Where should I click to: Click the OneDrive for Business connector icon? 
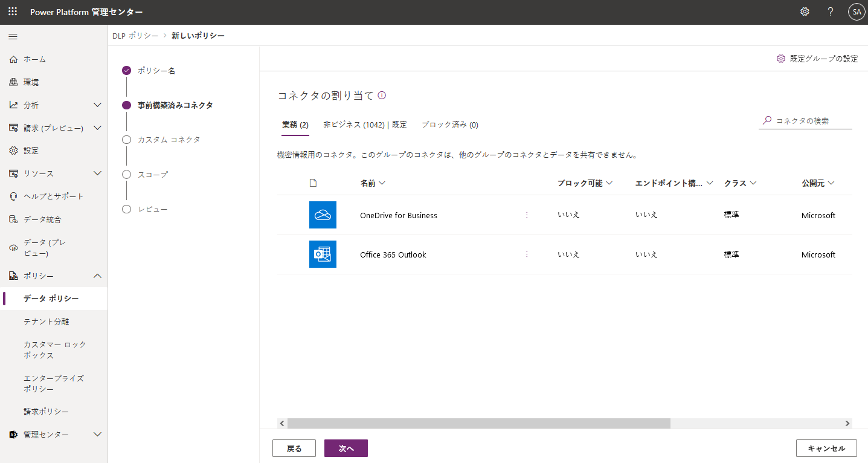coord(323,215)
